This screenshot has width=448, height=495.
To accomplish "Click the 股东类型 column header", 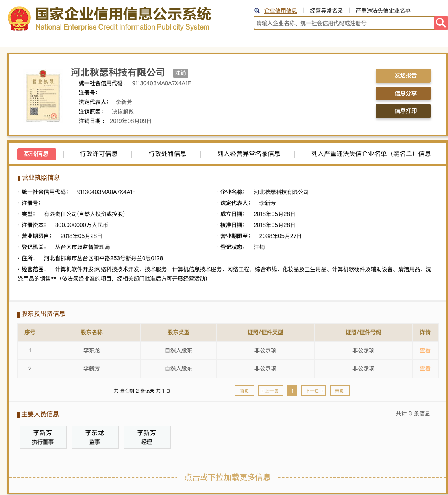I will pyautogui.click(x=178, y=332).
